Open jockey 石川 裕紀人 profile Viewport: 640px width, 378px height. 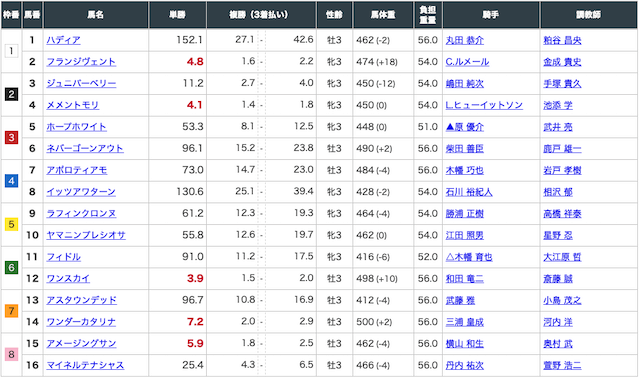(x=469, y=191)
